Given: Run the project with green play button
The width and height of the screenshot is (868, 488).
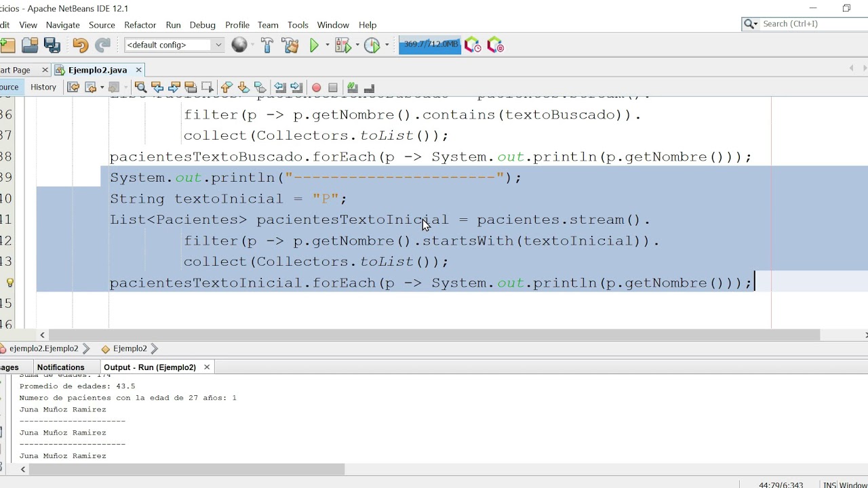Looking at the screenshot, I should pos(314,45).
